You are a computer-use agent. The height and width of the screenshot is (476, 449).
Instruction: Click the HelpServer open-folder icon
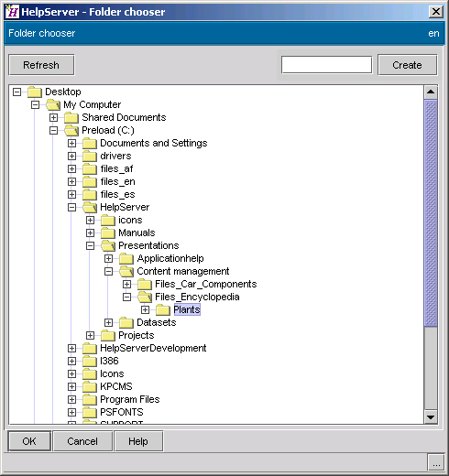[90, 207]
